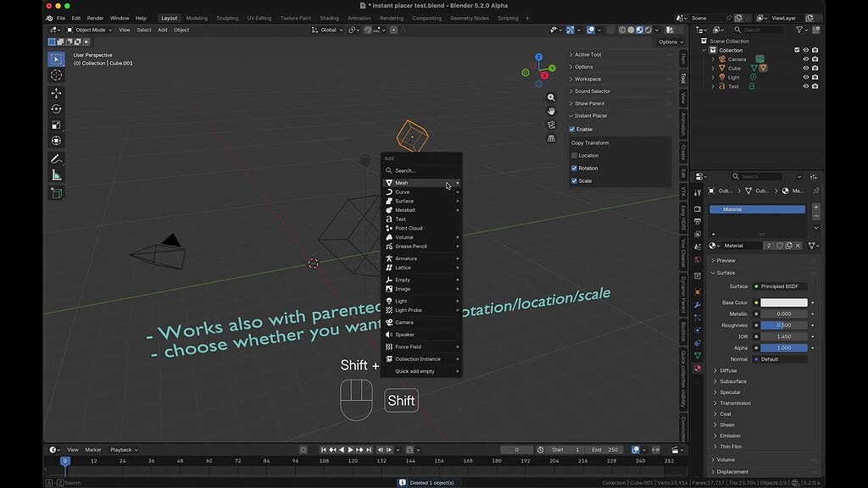Open the Object Data properties tab icon
The width and height of the screenshot is (868, 488).
coord(698,356)
